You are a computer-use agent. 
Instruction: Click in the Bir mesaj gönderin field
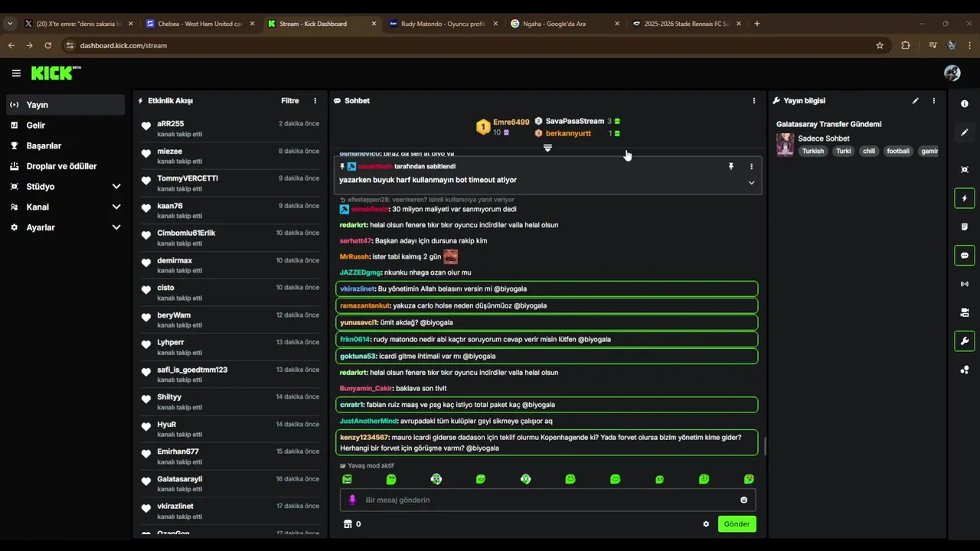tap(547, 500)
